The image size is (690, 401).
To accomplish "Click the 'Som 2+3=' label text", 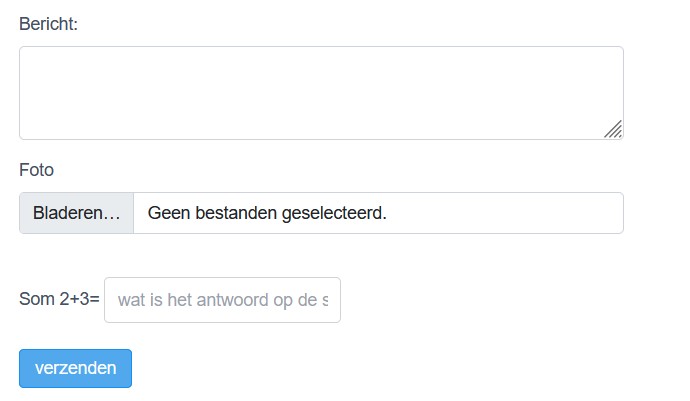I will [59, 299].
